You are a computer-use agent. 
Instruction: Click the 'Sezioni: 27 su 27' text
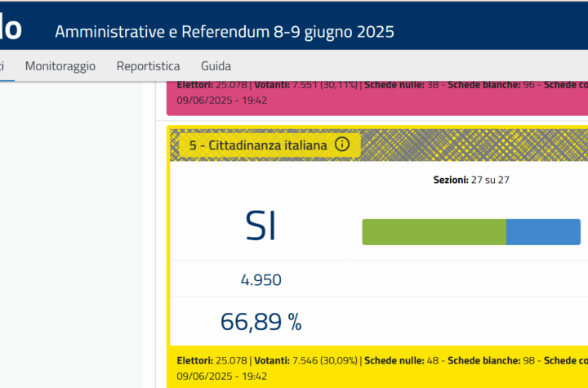[471, 180]
